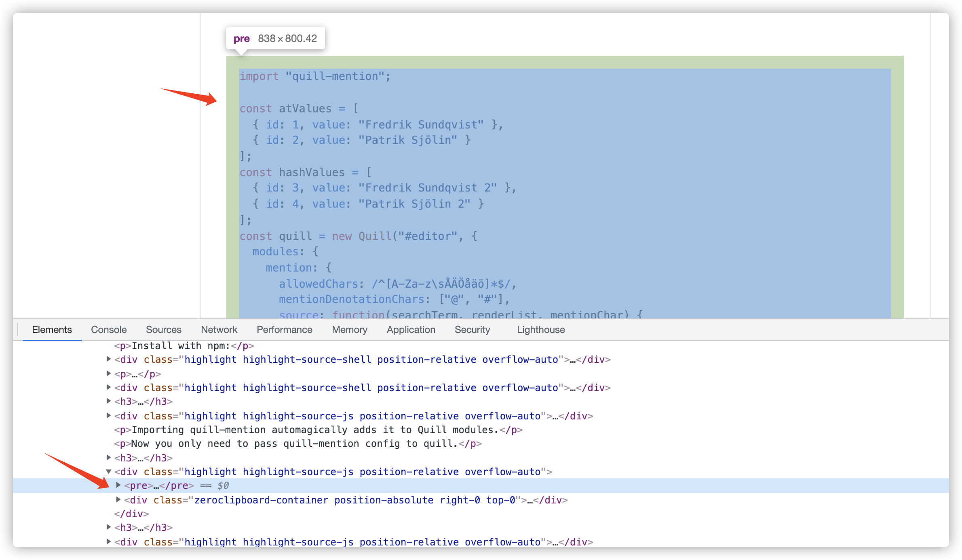The width and height of the screenshot is (962, 560).
Task: Select the 'Now you only need to pass' row
Action: pos(298,444)
